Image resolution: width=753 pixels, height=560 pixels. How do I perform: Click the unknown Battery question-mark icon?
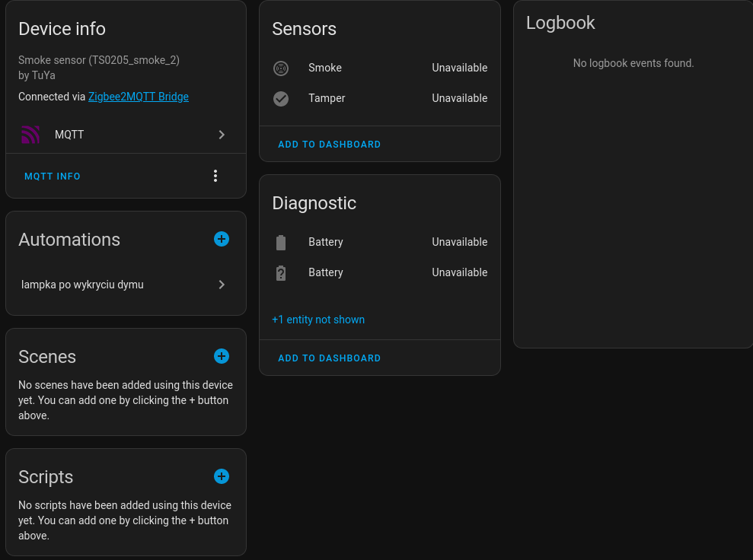281,273
